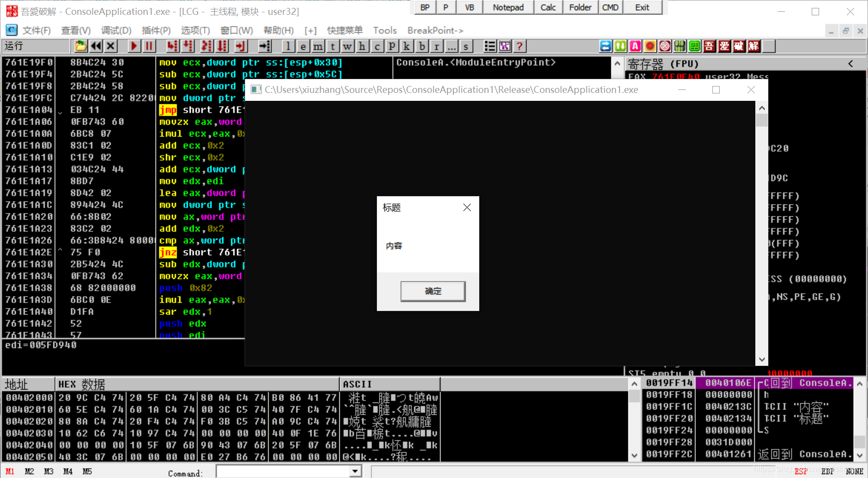Open the References 'r' button

pos(437,46)
